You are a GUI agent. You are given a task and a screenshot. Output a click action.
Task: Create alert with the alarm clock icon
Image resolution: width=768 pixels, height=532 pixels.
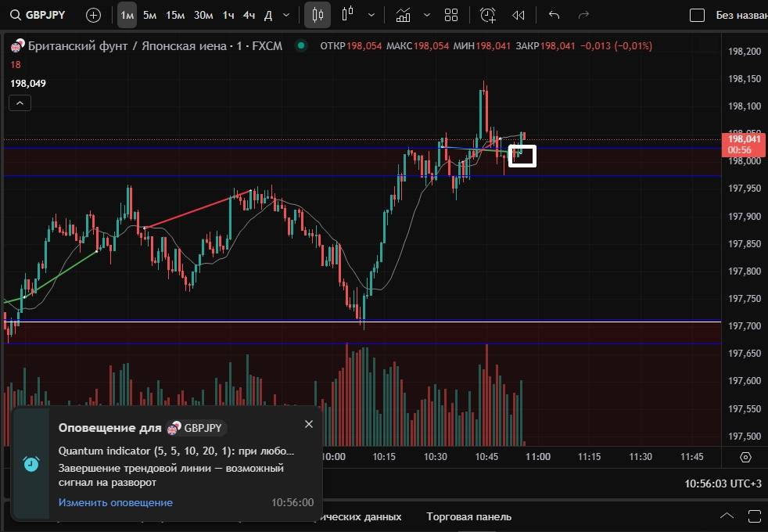(x=488, y=15)
